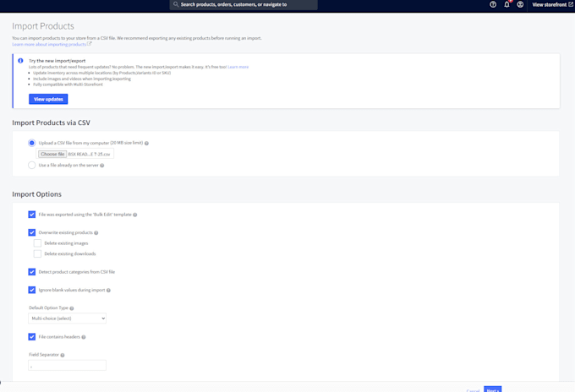
Task: Open Default Option Type dropdown
Action: coord(67,318)
